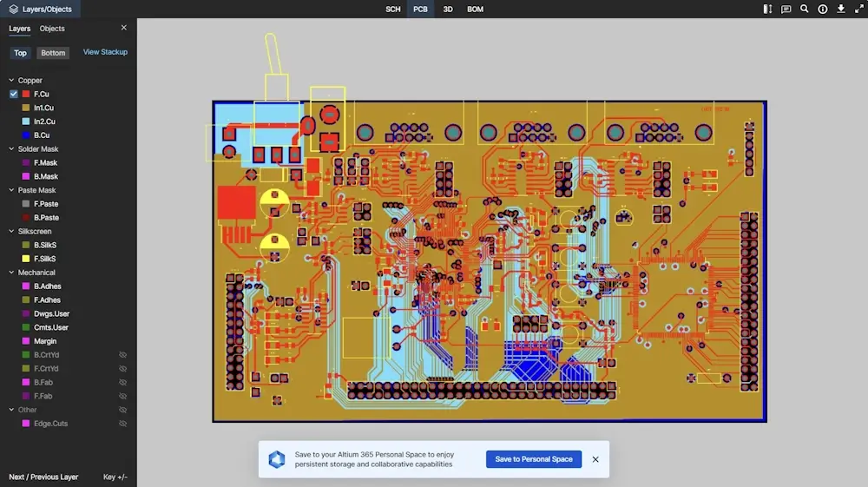Click the info icon in top bar
Viewport: 868px width, 487px height.
point(823,9)
